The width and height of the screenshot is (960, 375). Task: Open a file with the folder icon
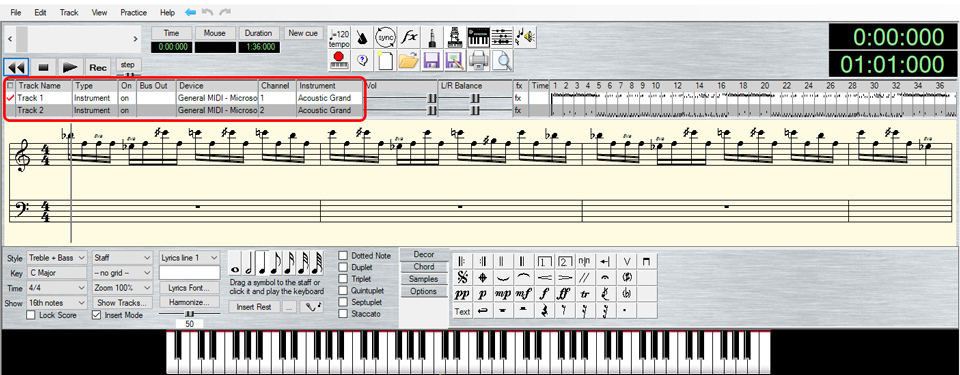click(409, 60)
